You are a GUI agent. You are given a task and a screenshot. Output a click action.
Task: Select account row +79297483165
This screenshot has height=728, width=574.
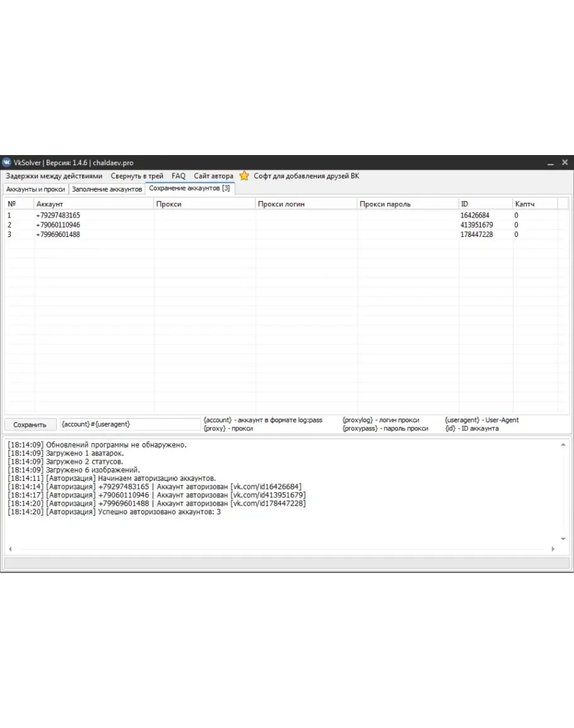point(58,216)
